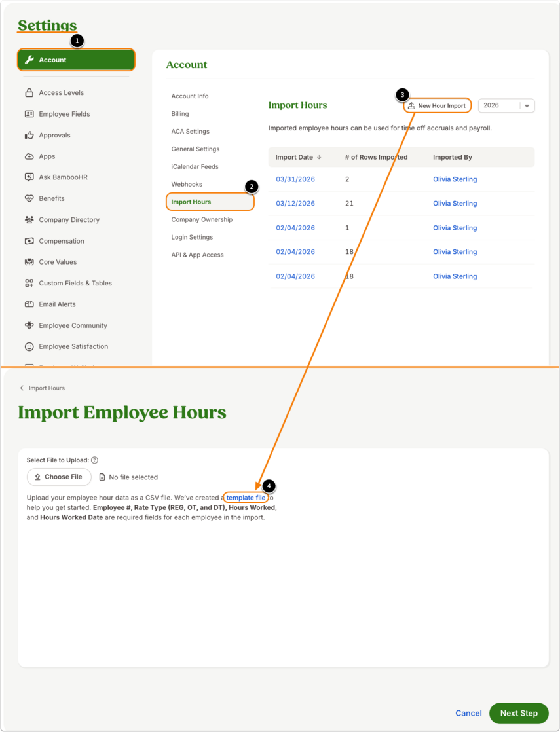Open Login Settings section
Image resolution: width=560 pixels, height=732 pixels.
click(192, 237)
